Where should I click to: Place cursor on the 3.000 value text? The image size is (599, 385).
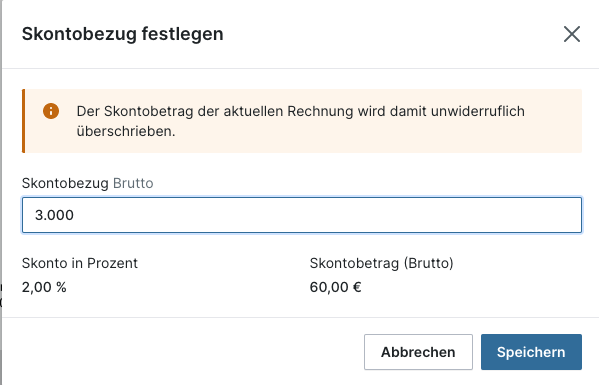click(54, 215)
